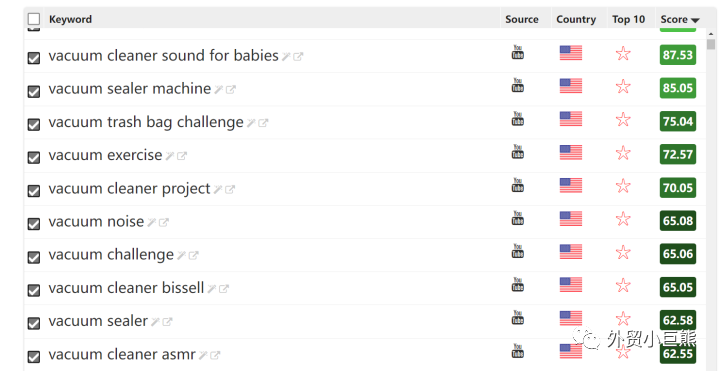The image size is (720, 371).
Task: Toggle the select-all checkbox in header
Action: click(x=34, y=19)
